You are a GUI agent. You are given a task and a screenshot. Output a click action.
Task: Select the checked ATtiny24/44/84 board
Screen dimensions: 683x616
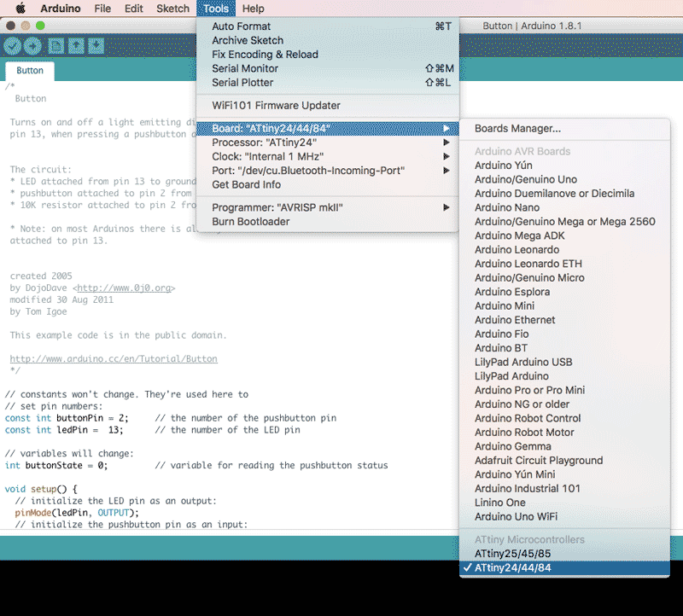pyautogui.click(x=564, y=567)
